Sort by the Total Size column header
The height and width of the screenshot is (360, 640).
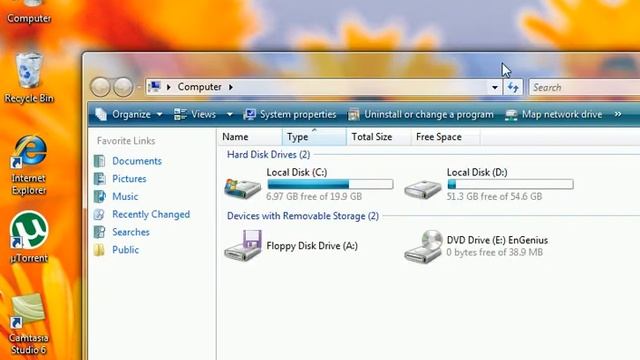pos(378,137)
